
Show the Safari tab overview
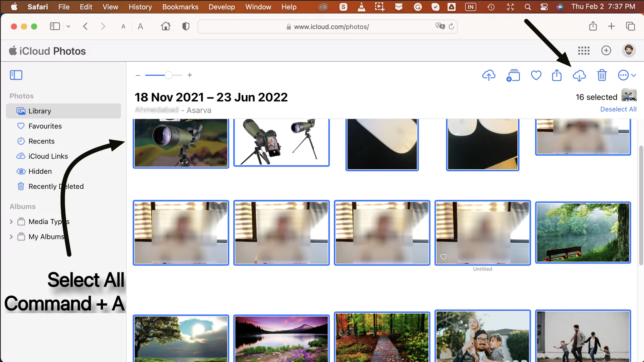pyautogui.click(x=630, y=26)
